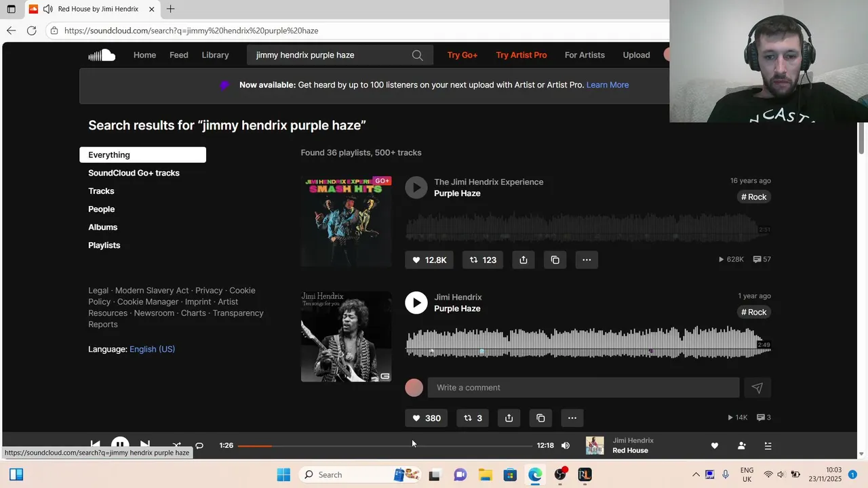The image size is (868, 488).
Task: Open the SoundCloud logo home link
Action: click(x=102, y=55)
